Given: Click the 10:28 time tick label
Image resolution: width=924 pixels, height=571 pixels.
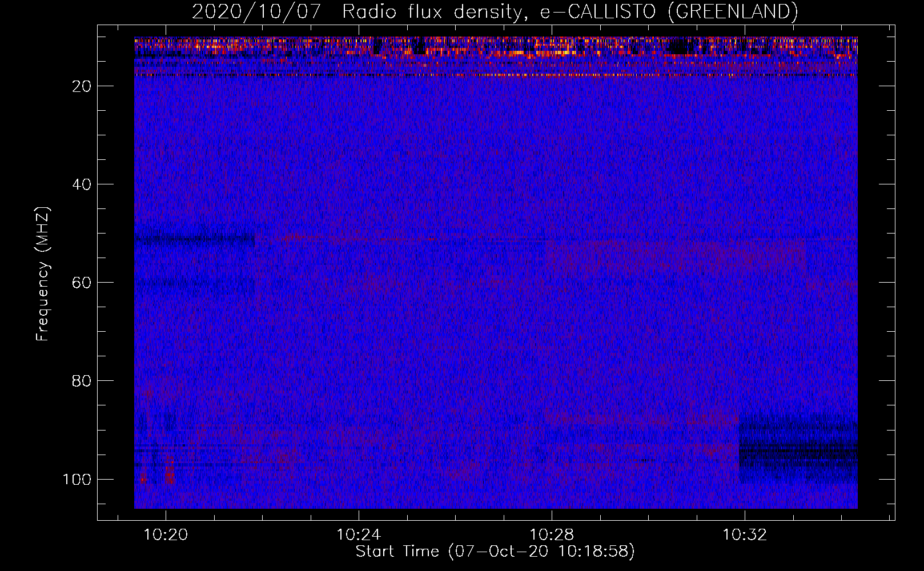Looking at the screenshot, I should (552, 535).
